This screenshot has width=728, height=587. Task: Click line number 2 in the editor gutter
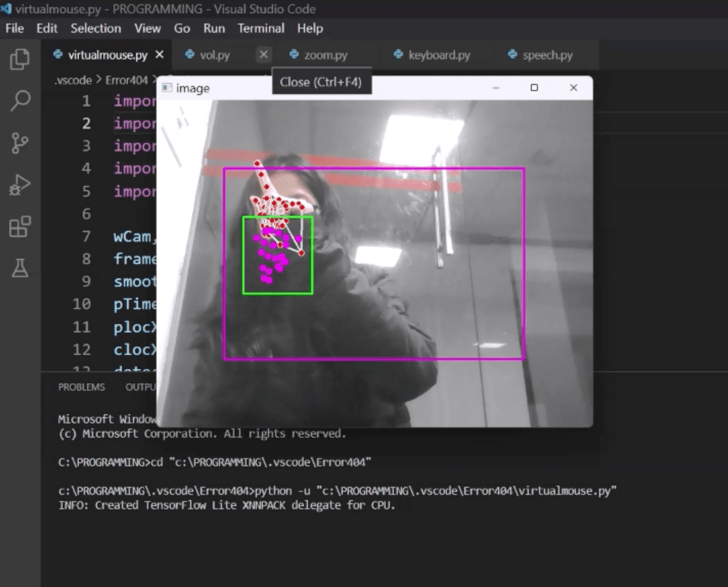[86, 123]
